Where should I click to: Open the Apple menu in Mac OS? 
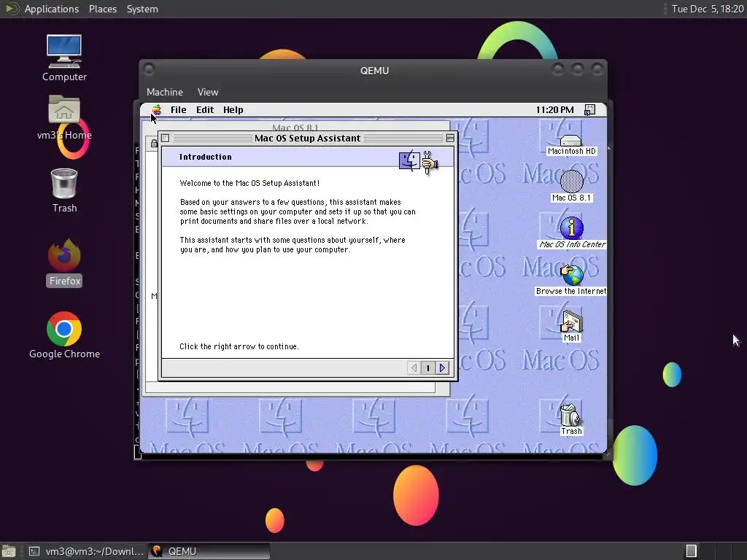(157, 110)
